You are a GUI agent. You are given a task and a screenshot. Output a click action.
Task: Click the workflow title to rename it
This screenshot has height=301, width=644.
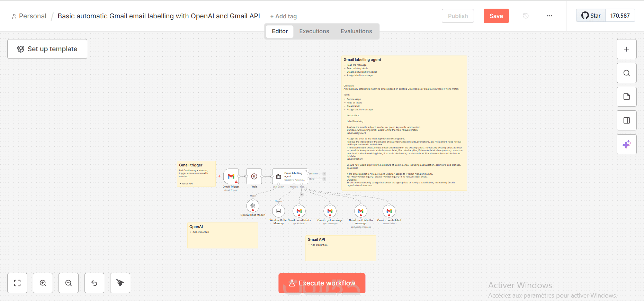[159, 16]
